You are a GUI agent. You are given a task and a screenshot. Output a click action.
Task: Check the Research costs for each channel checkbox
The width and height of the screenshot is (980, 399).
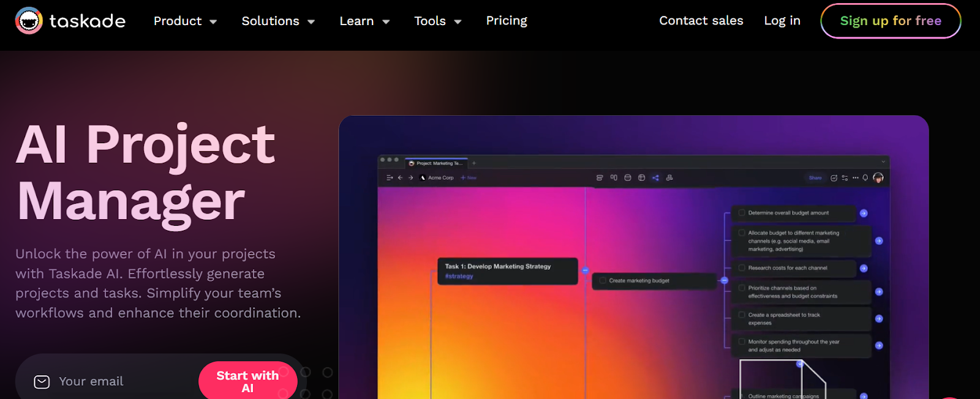pyautogui.click(x=742, y=268)
